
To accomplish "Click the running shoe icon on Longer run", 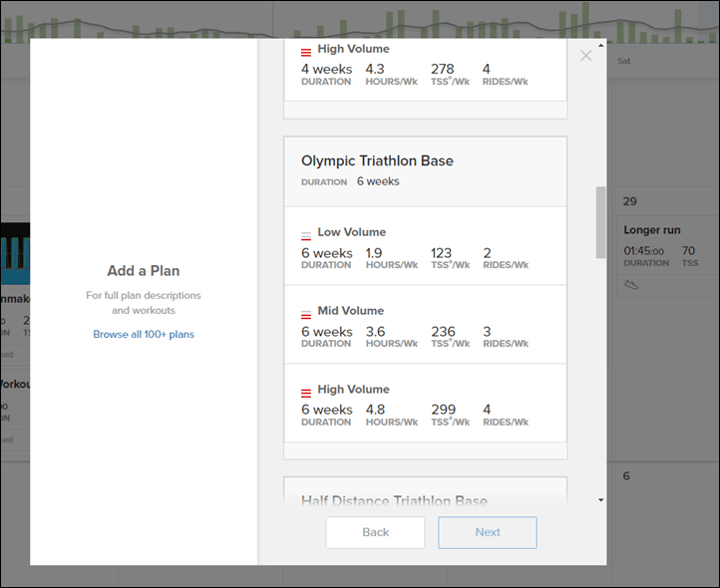I will click(631, 285).
